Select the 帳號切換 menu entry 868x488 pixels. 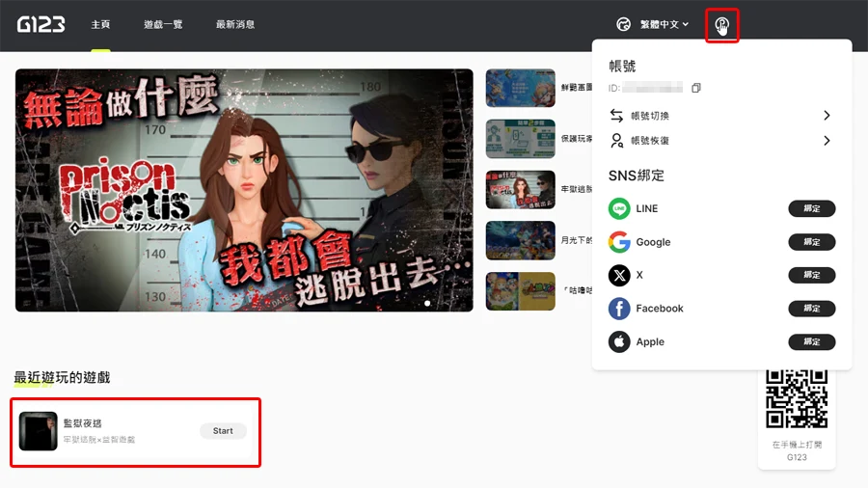point(721,115)
